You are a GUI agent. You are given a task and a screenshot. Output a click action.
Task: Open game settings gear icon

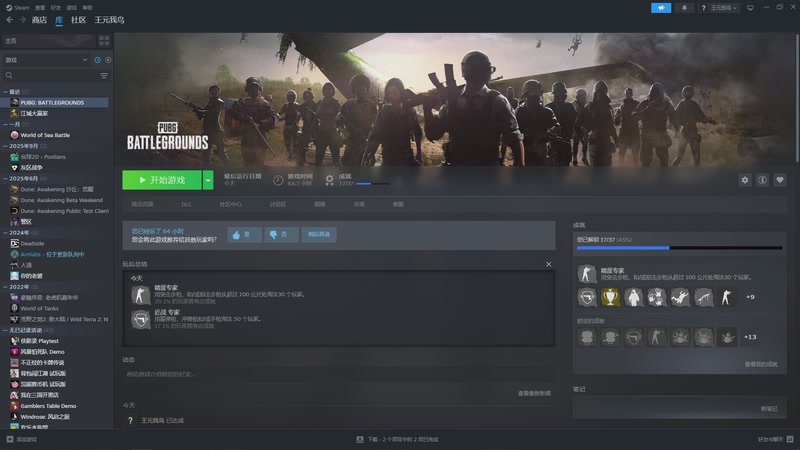tap(745, 180)
